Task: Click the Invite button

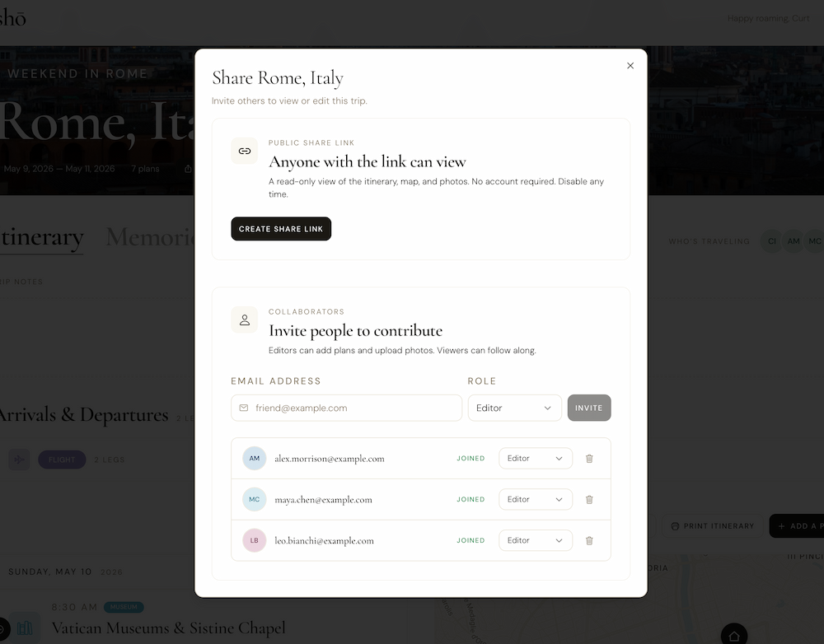Action: coord(589,408)
